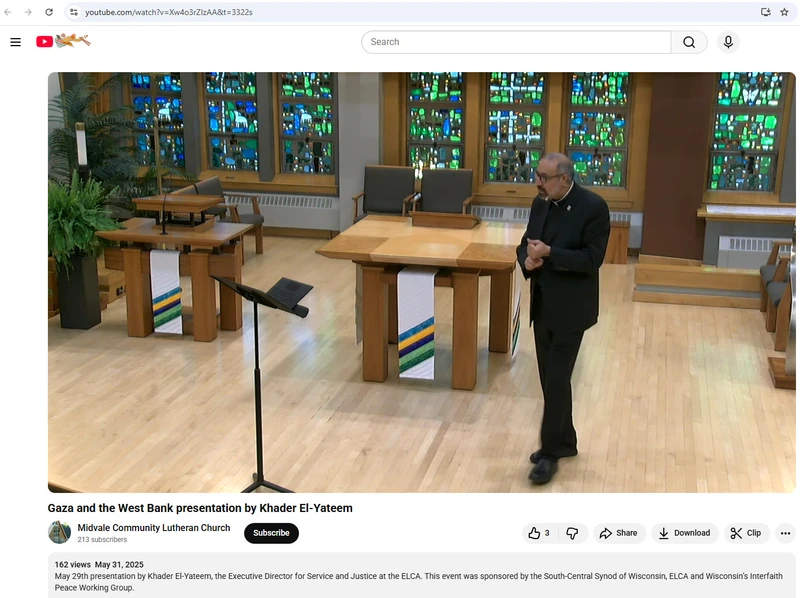Viewport: 800px width, 598px height.
Task: Start voice search with microphone icon
Action: pos(728,42)
